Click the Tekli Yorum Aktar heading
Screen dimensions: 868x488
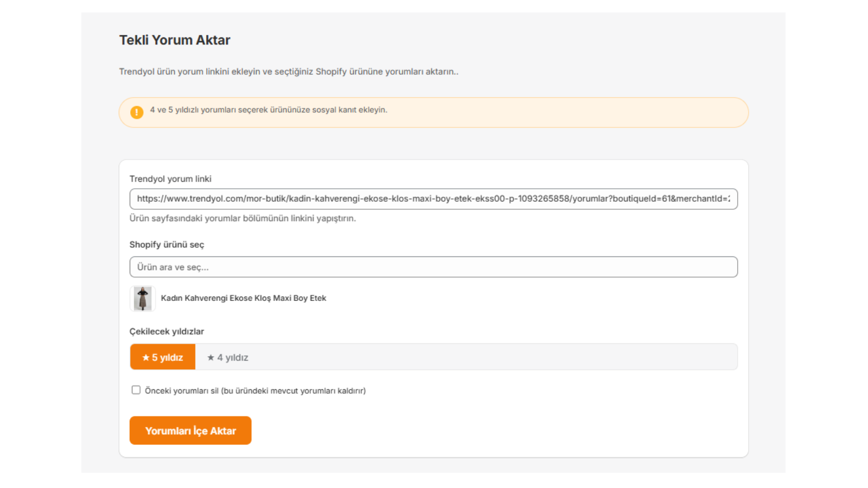(175, 40)
